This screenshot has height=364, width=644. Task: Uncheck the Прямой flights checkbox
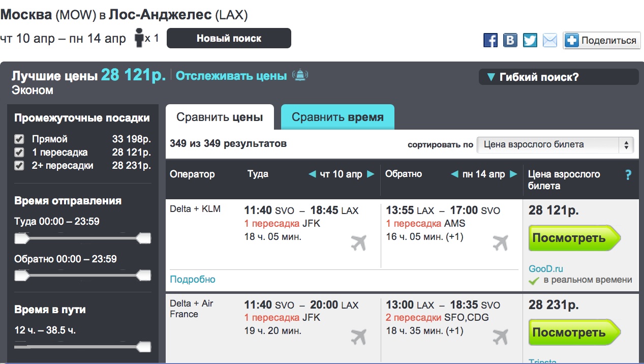[x=19, y=139]
